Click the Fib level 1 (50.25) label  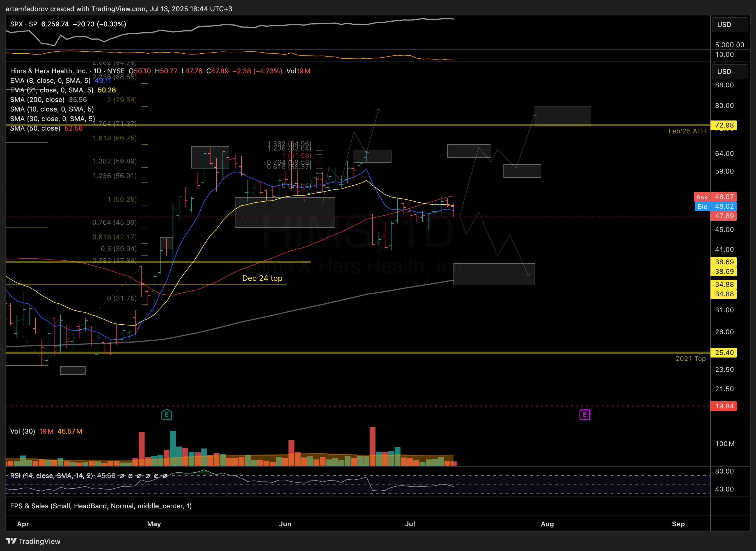click(x=122, y=199)
